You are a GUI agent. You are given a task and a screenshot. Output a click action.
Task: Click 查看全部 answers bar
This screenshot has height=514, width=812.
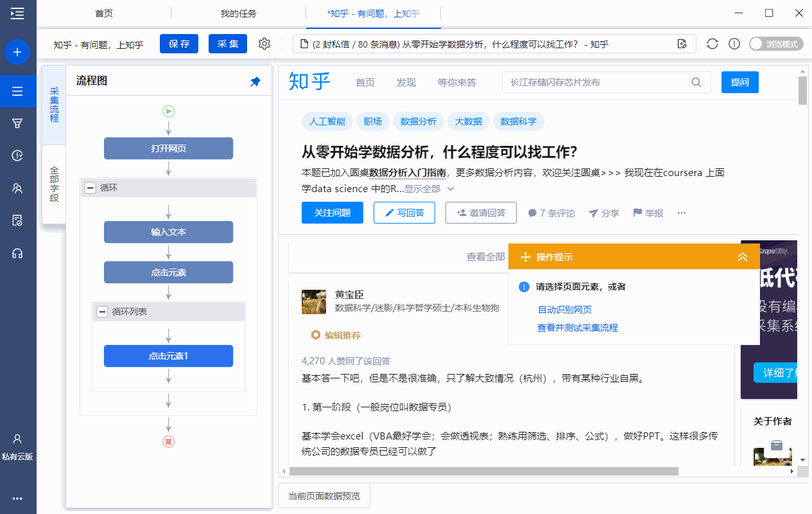coord(486,256)
